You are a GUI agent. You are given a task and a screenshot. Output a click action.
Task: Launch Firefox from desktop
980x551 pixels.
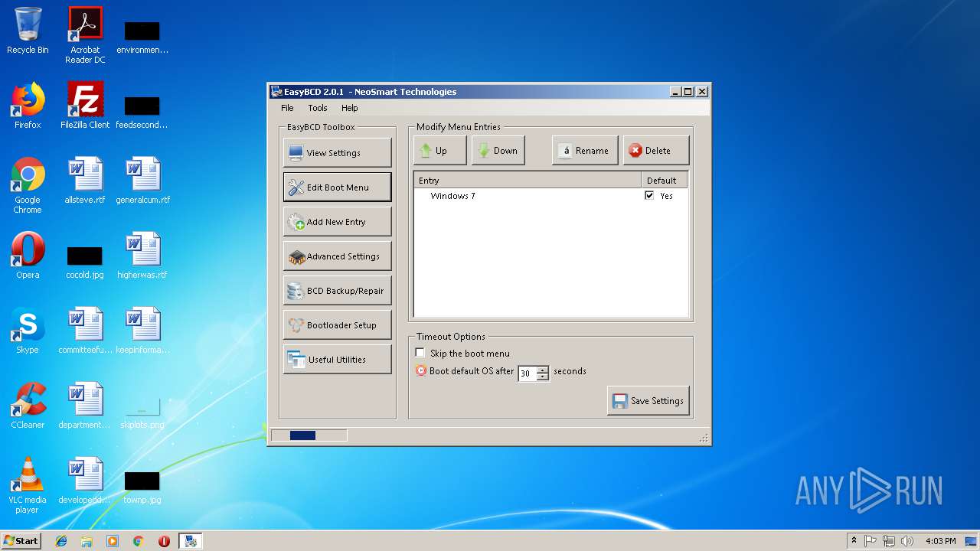28,106
